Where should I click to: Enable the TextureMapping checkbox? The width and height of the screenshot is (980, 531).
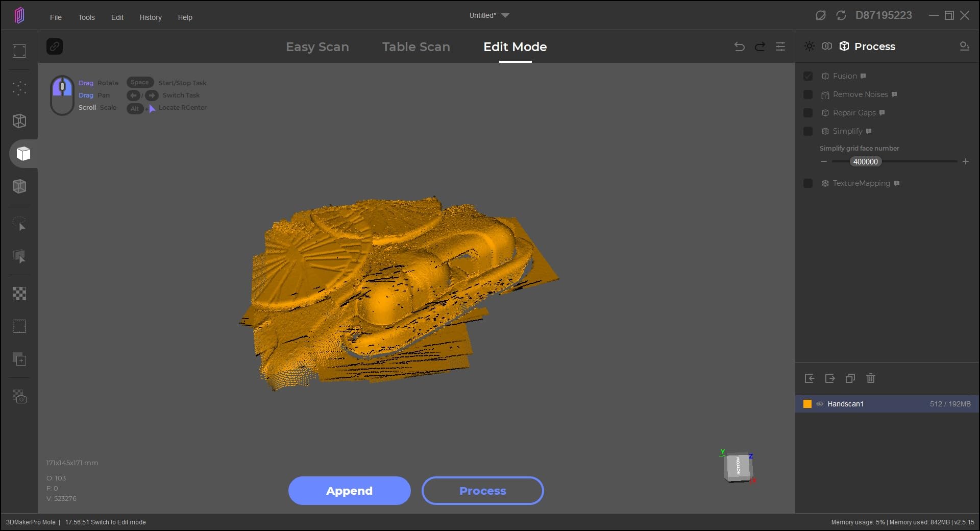[808, 183]
